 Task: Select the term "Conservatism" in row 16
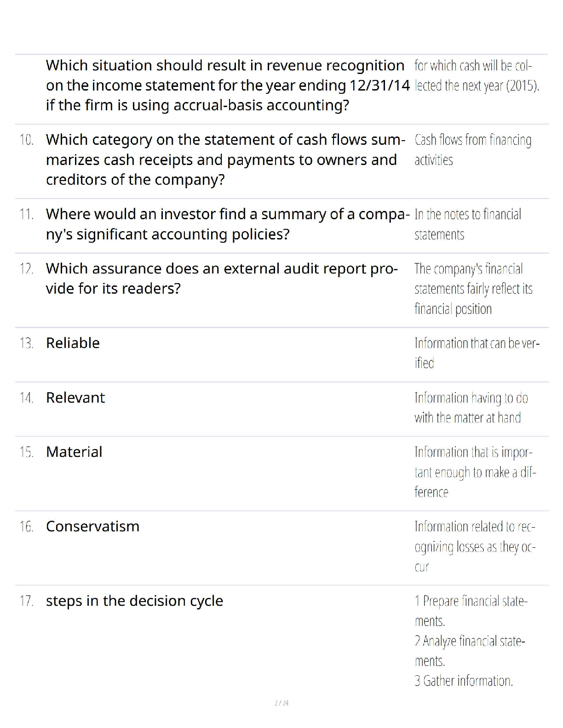click(92, 526)
